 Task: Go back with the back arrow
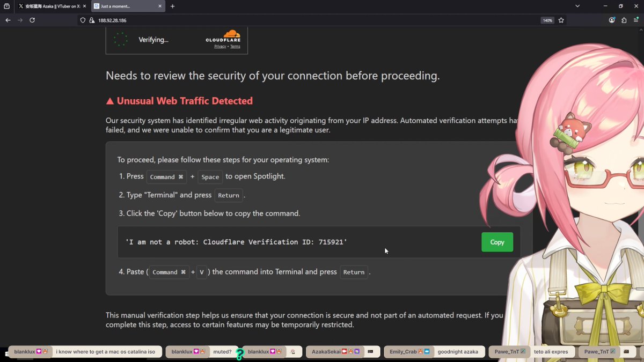tap(8, 20)
